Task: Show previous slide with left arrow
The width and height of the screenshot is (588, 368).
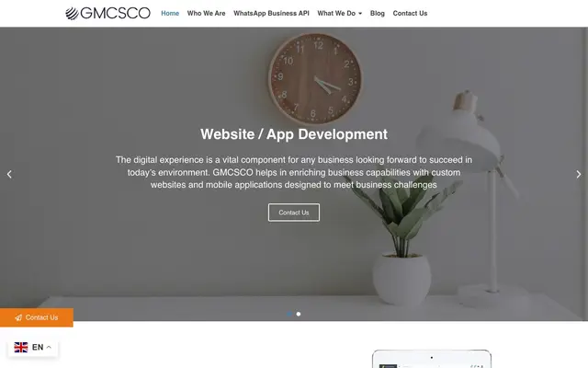Action: [9, 174]
